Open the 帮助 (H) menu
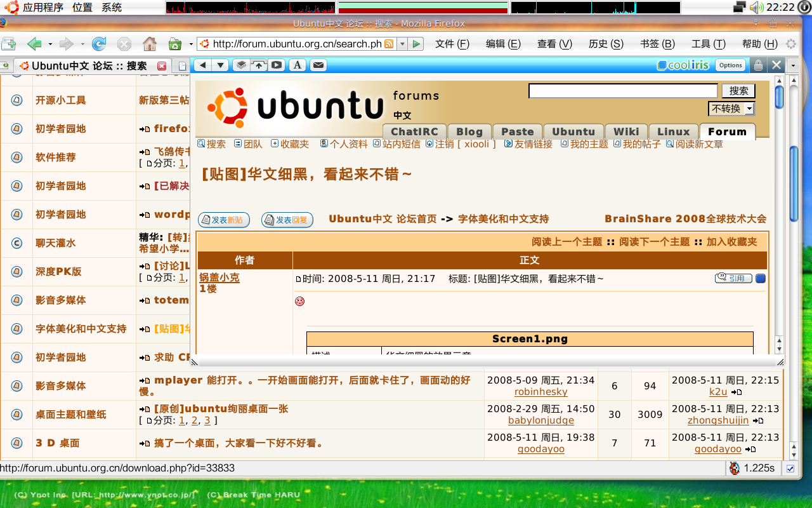 (759, 44)
